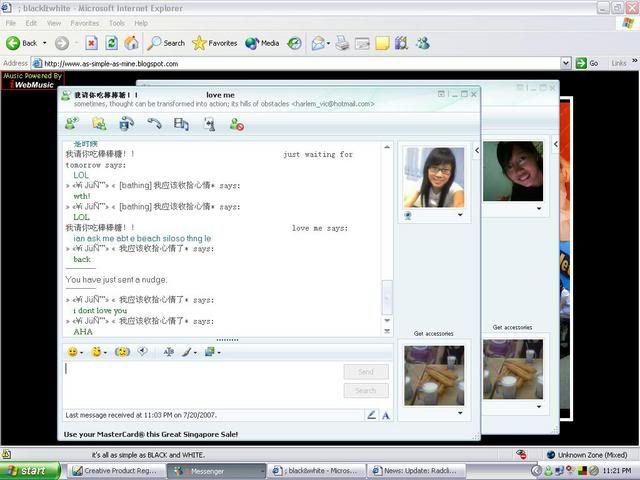Screen dimensions: 640x480
Task: Click the Share files folder icon in Messenger
Action: click(x=99, y=123)
